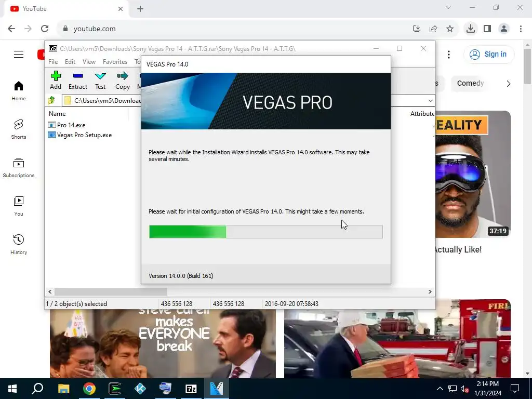
Task: Open the You section in YouTube sidebar
Action: [x=19, y=206]
